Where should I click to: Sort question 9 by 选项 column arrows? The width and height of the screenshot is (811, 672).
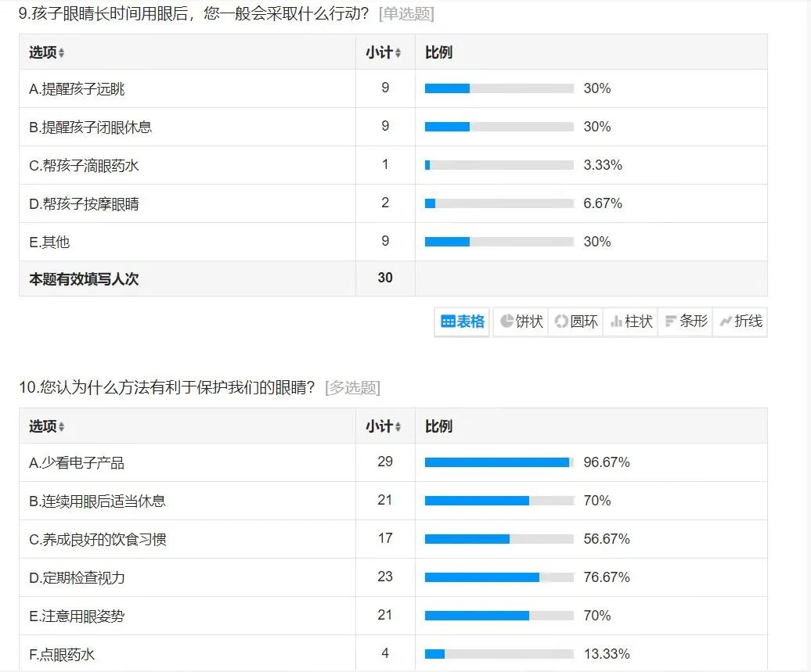tap(61, 53)
